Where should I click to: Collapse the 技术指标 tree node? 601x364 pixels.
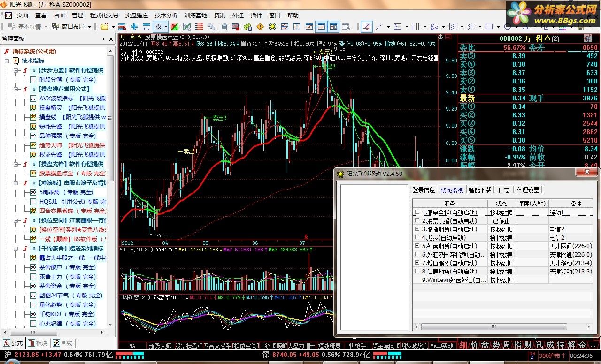click(x=7, y=61)
